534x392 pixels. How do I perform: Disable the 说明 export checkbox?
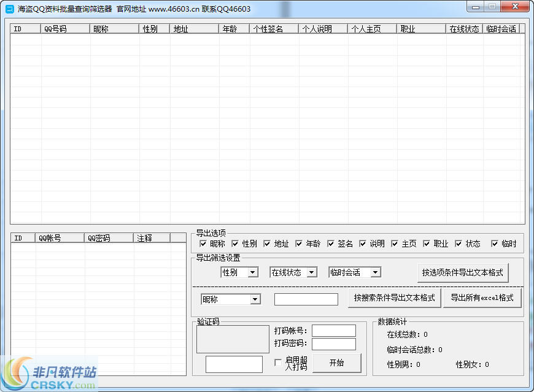coord(363,244)
